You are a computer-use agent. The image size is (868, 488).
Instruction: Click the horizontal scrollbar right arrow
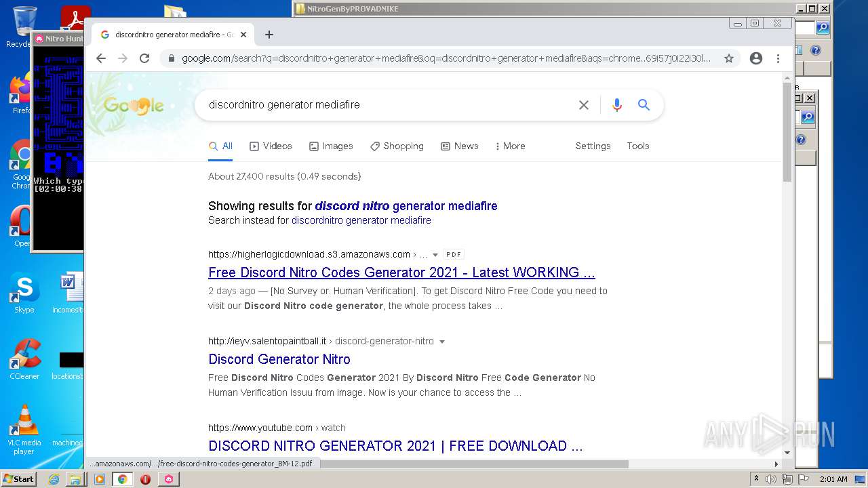776,464
